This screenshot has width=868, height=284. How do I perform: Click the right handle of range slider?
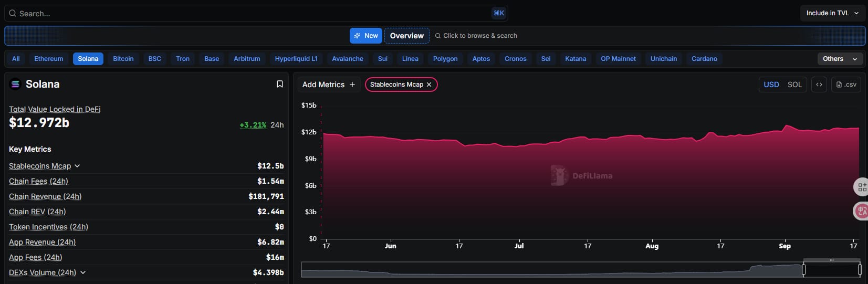coord(860,270)
